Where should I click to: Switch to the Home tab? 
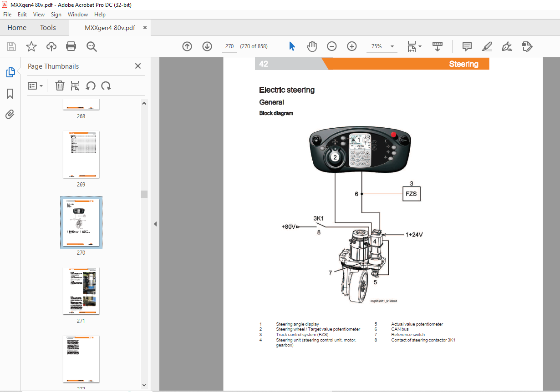click(17, 28)
